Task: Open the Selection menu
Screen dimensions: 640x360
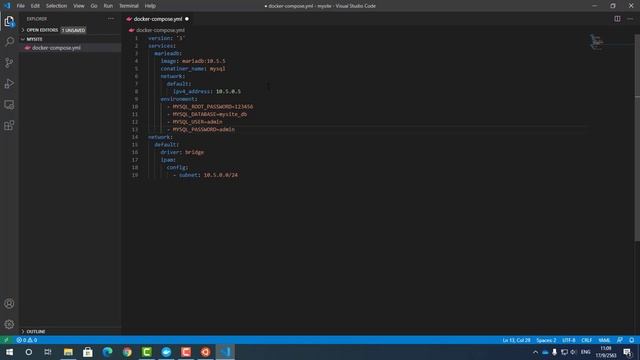Action: coord(56,6)
